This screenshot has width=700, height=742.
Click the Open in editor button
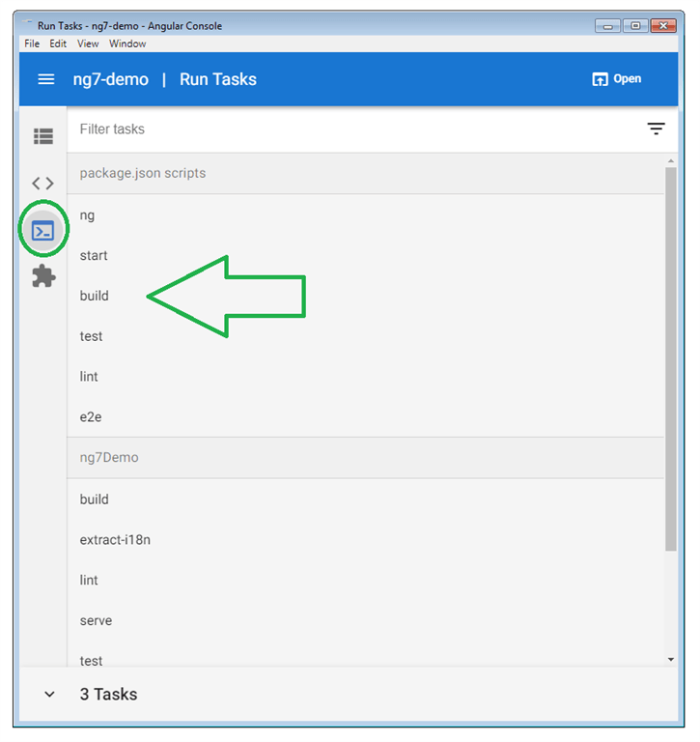(617, 79)
